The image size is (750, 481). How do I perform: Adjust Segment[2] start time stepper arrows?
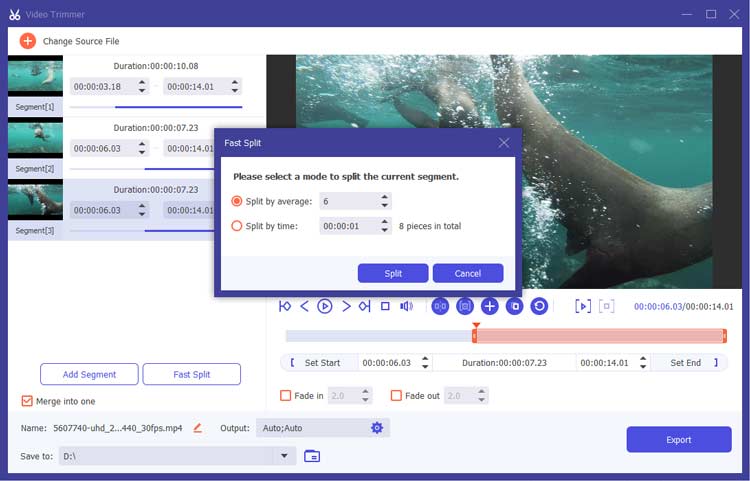click(142, 148)
